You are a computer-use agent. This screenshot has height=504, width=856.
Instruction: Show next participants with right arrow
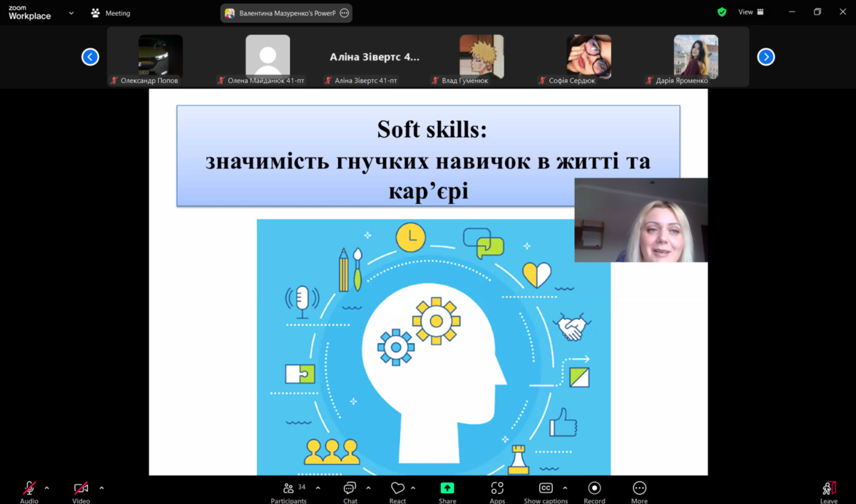click(x=765, y=57)
